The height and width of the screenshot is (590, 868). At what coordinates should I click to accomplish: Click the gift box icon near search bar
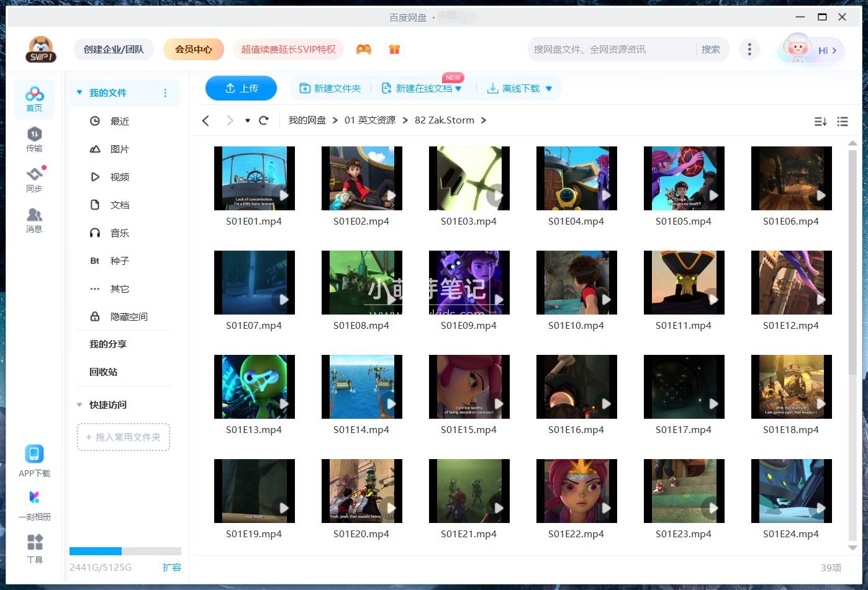(395, 48)
